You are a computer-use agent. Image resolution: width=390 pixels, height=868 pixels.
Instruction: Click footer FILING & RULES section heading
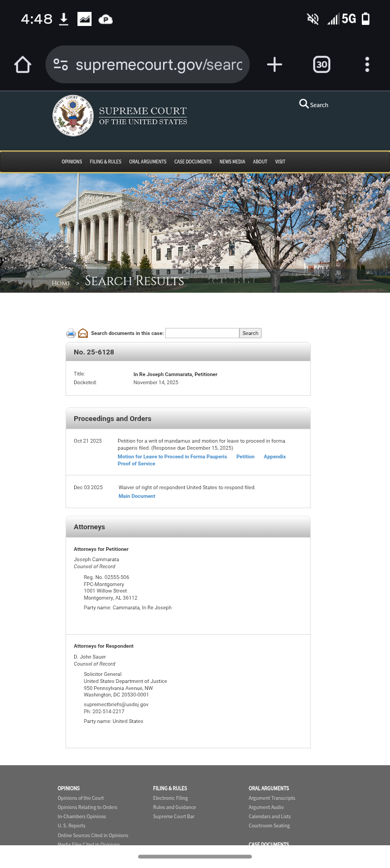point(170,788)
